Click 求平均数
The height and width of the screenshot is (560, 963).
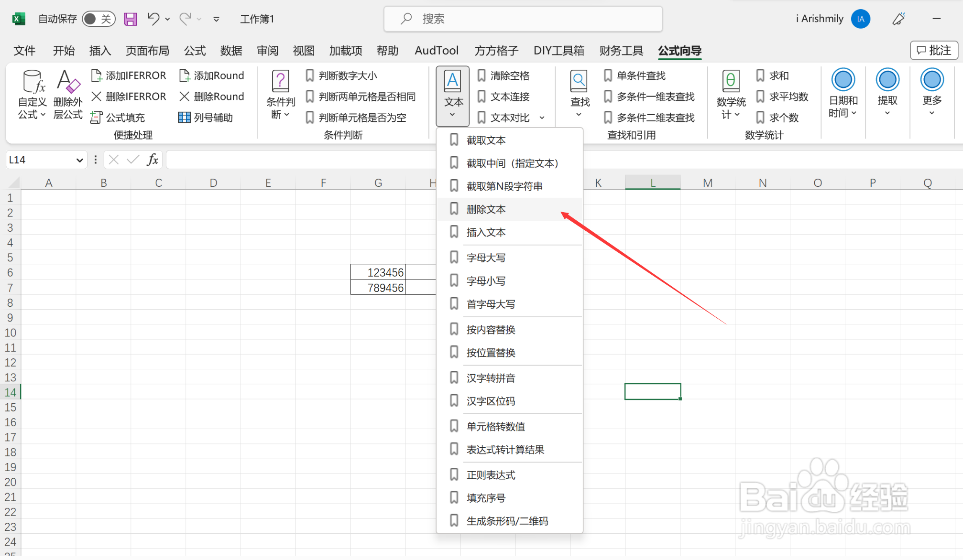(x=782, y=97)
